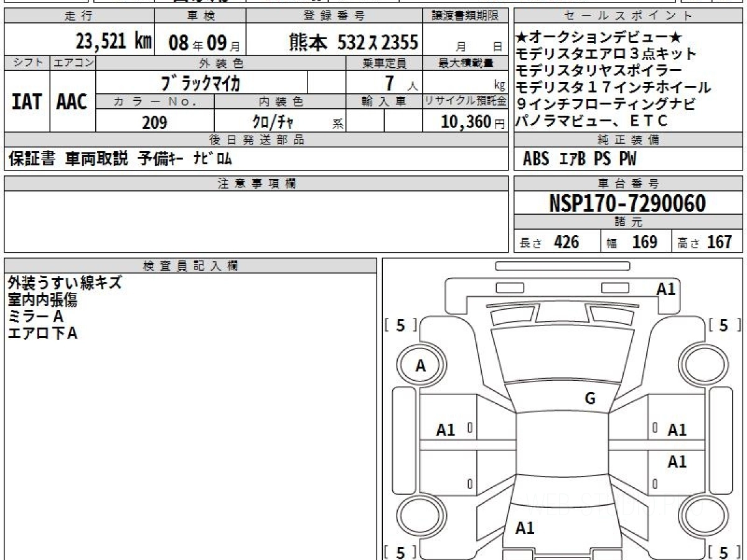Click the 最大積載量 header
Screen dimensions: 747x560
coord(466,63)
